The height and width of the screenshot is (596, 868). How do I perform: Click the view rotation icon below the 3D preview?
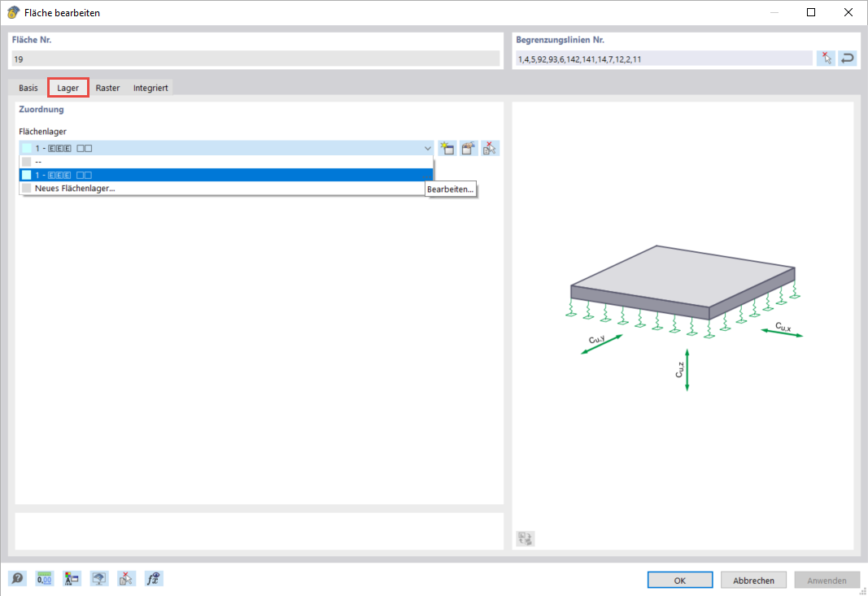pyautogui.click(x=525, y=538)
